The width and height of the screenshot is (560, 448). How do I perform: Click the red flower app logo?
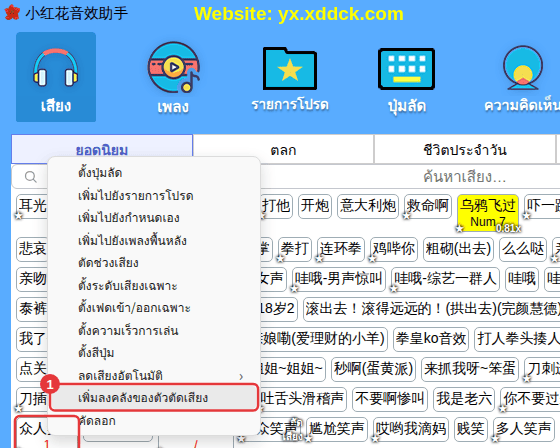(x=12, y=13)
